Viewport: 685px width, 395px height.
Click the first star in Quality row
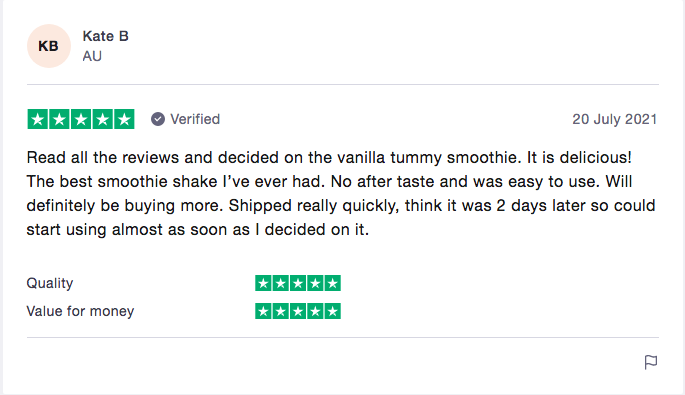pyautogui.click(x=263, y=283)
